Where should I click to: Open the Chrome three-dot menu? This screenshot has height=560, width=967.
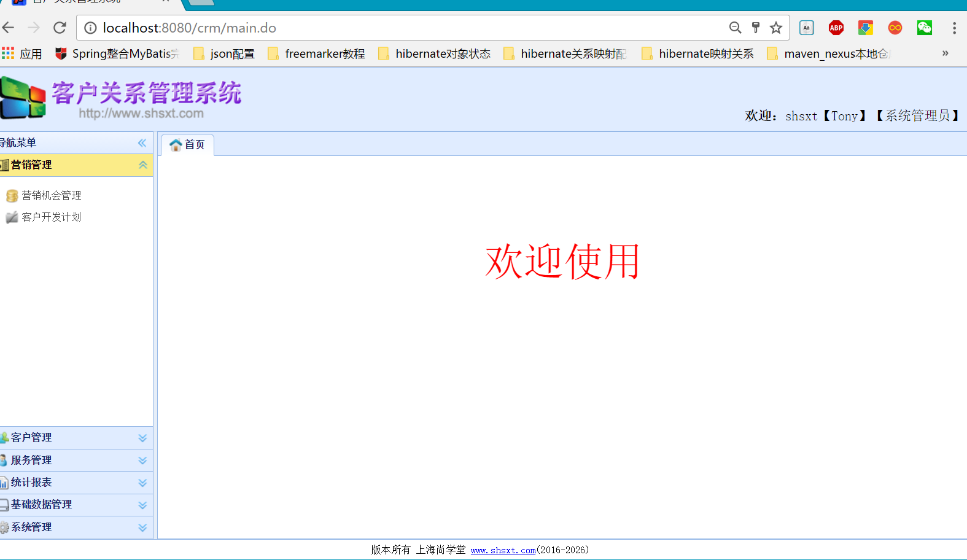(953, 28)
